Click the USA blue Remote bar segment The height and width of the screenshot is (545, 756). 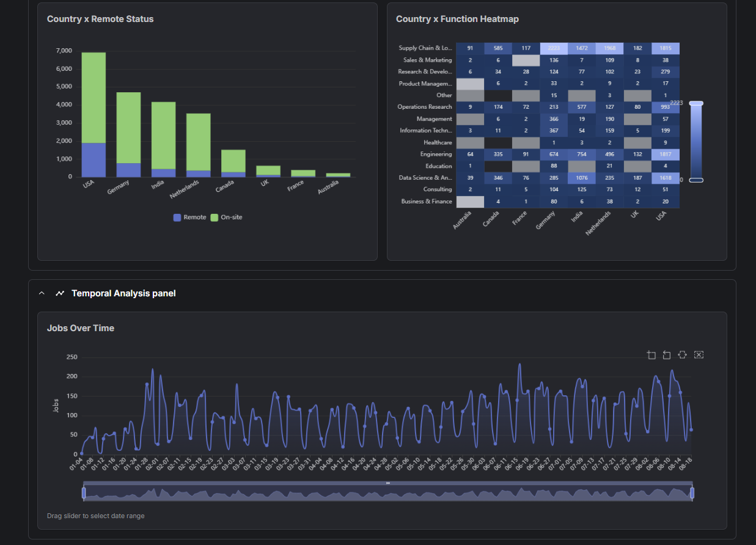pyautogui.click(x=94, y=159)
